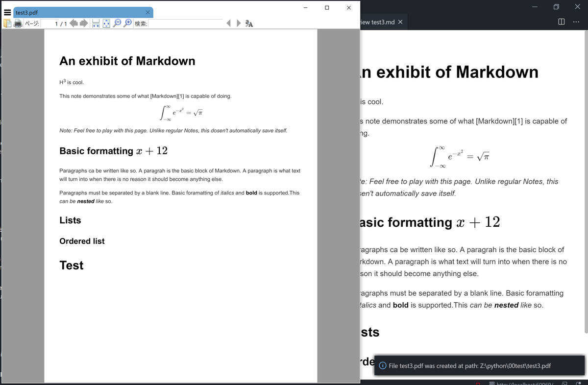
Task: Toggle match case search option
Action: pos(249,23)
